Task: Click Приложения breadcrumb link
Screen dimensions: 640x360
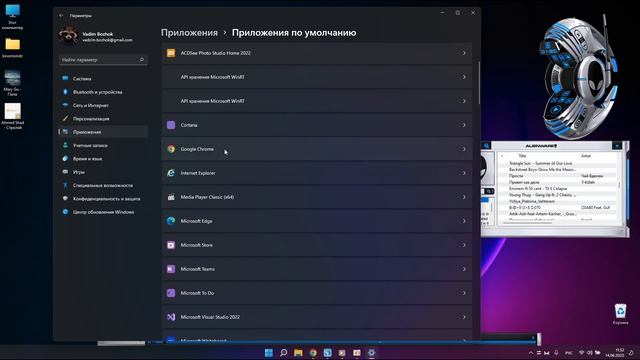Action: [x=189, y=33]
